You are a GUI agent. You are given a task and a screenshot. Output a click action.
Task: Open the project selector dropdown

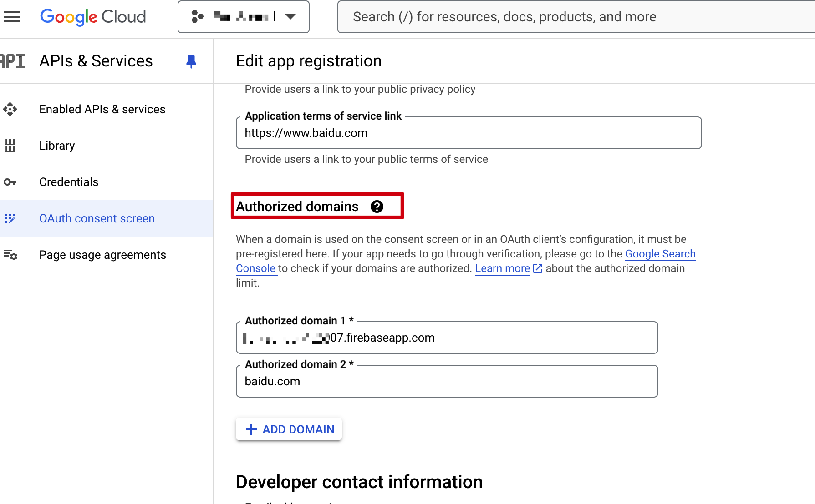click(244, 17)
